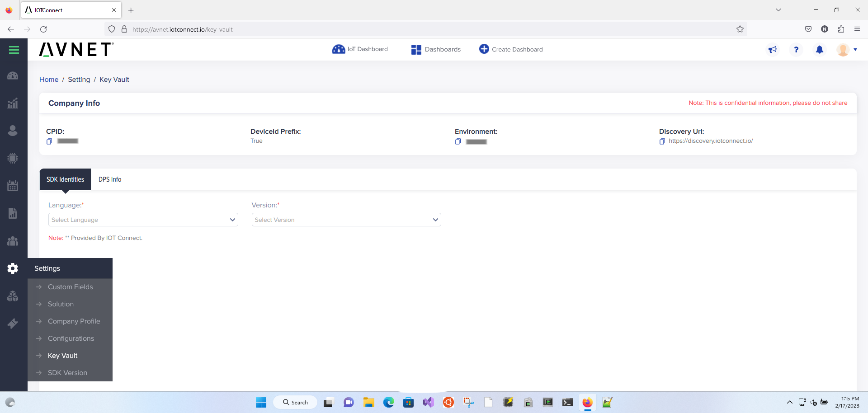This screenshot has height=413, width=868.
Task: Open the analytics chart sidebar icon
Action: pyautogui.click(x=13, y=103)
